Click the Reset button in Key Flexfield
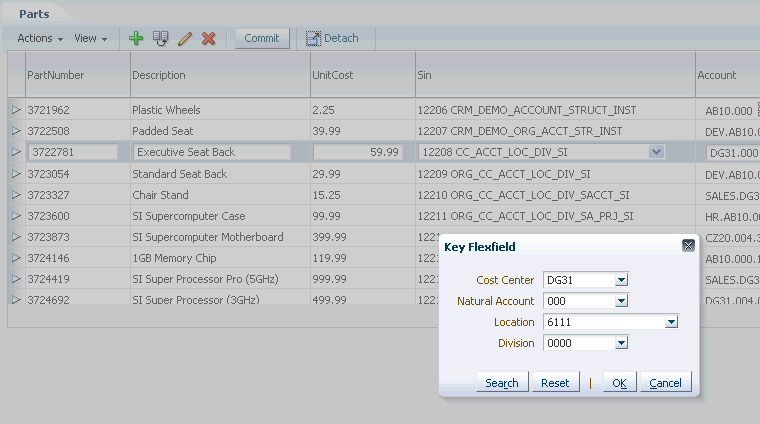This screenshot has height=424, width=760. pos(555,383)
